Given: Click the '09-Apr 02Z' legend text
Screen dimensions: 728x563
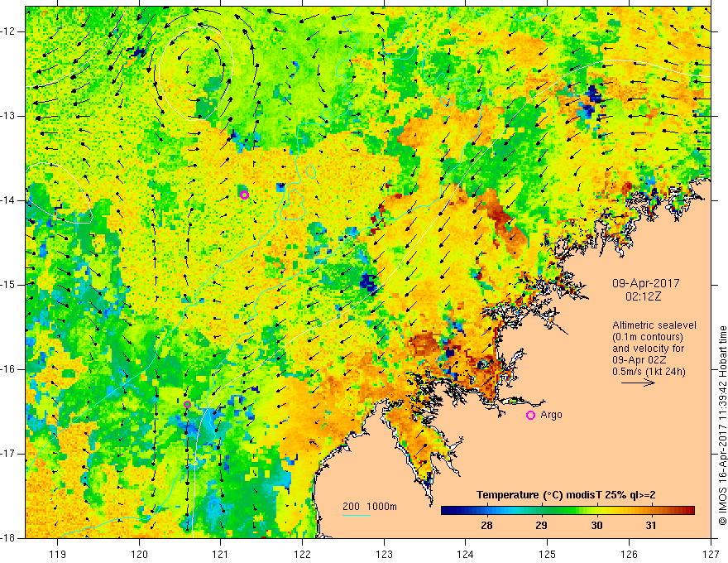Looking at the screenshot, I should coord(639,360).
